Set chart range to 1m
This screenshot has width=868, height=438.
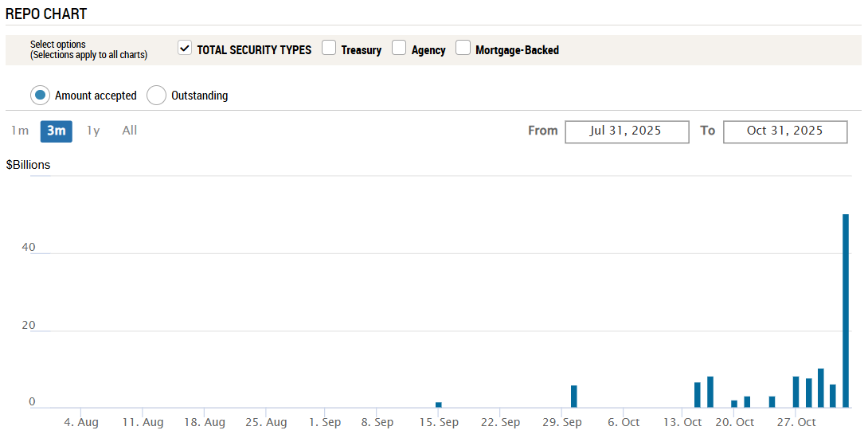20,131
